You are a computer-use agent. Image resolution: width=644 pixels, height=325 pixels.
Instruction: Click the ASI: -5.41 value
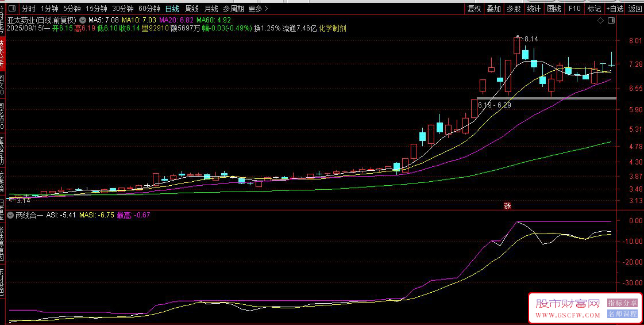[61, 215]
